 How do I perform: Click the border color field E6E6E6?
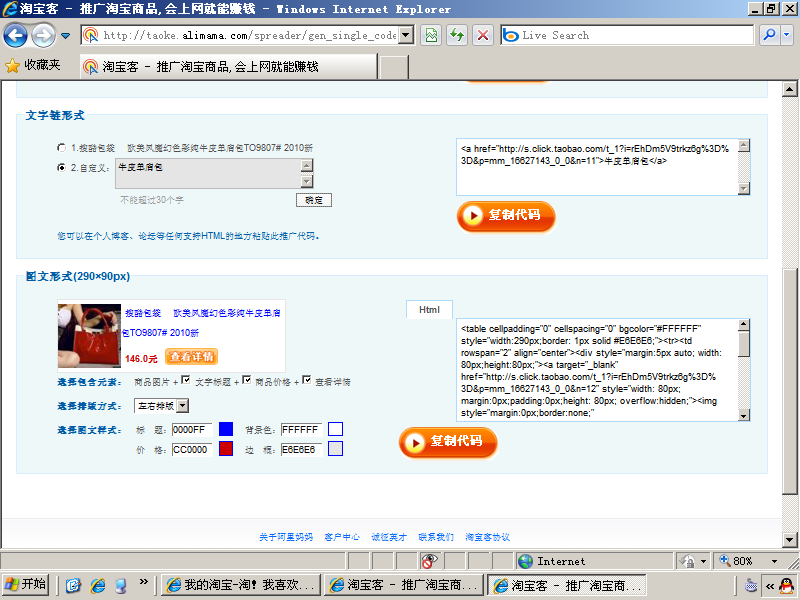coord(301,449)
